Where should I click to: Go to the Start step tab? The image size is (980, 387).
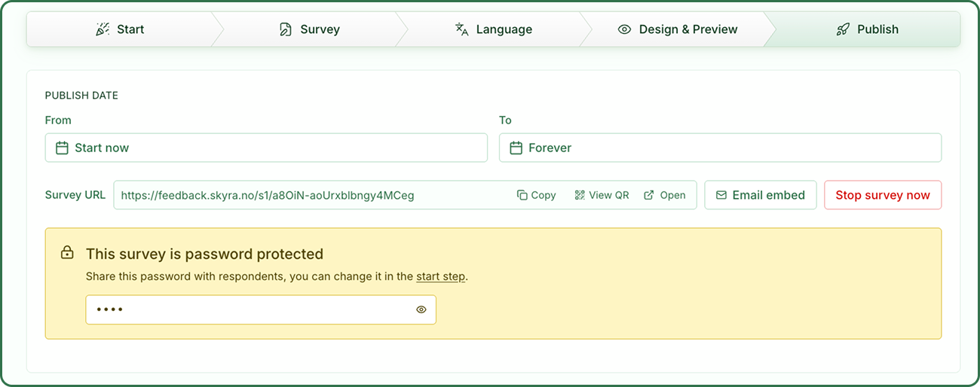121,29
